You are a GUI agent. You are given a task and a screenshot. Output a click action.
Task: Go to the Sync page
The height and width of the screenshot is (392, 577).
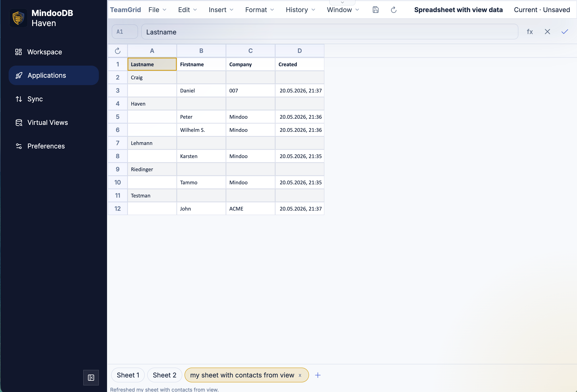point(54,99)
